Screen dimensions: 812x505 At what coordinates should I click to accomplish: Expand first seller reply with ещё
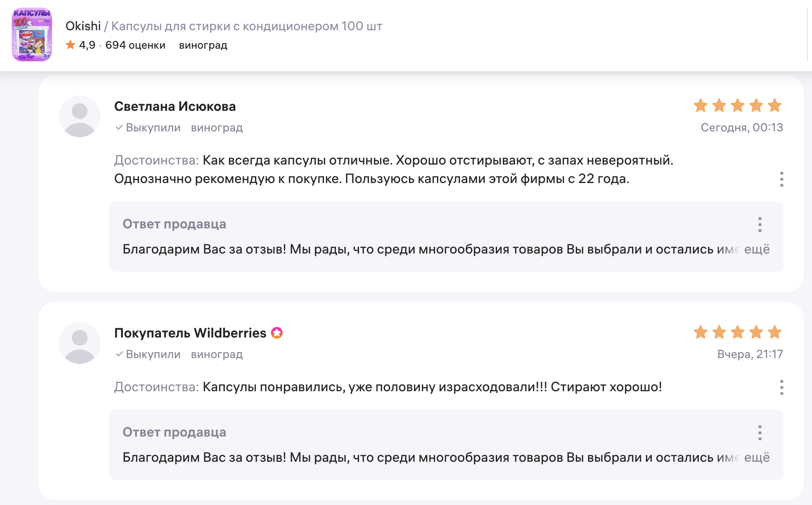pyautogui.click(x=757, y=249)
